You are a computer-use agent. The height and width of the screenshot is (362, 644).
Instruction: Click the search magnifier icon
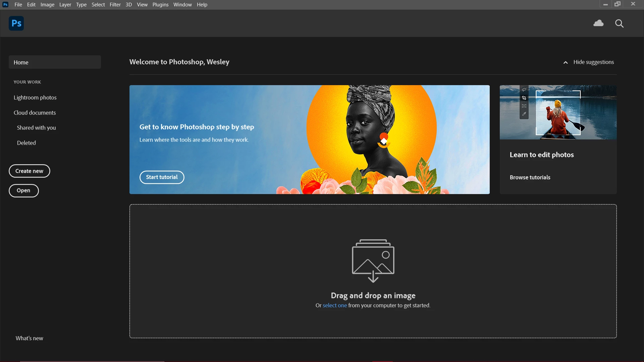(x=619, y=23)
